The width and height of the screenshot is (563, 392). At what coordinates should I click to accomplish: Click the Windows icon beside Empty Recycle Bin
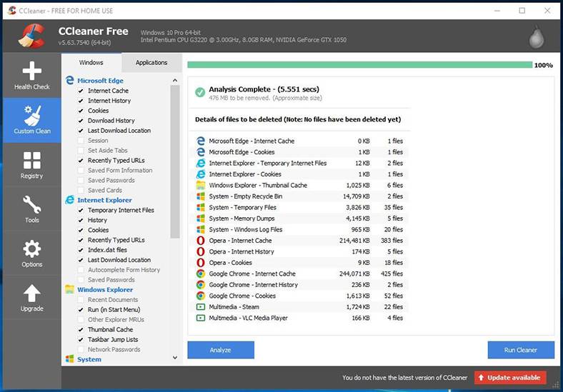[x=201, y=196]
